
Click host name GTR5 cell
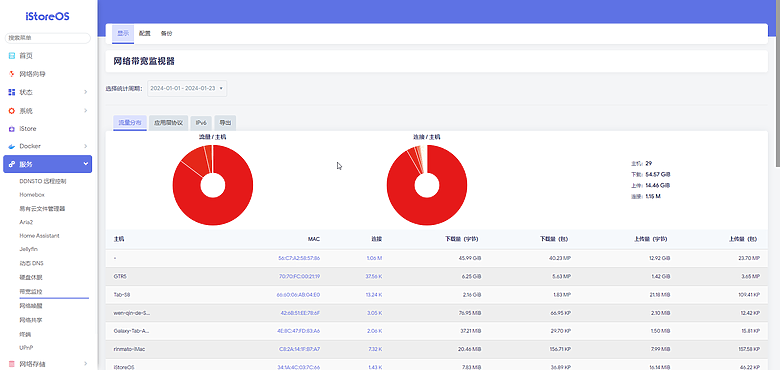(119, 276)
